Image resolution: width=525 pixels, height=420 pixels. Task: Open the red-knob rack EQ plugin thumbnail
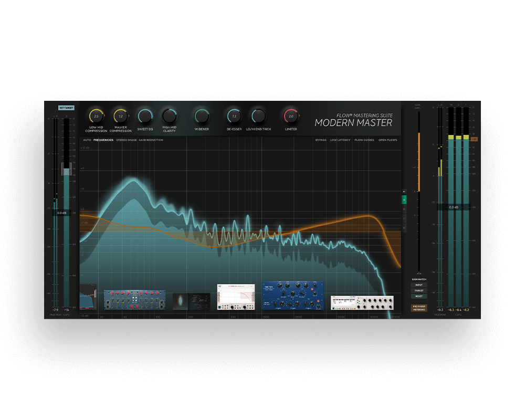[x=134, y=300]
